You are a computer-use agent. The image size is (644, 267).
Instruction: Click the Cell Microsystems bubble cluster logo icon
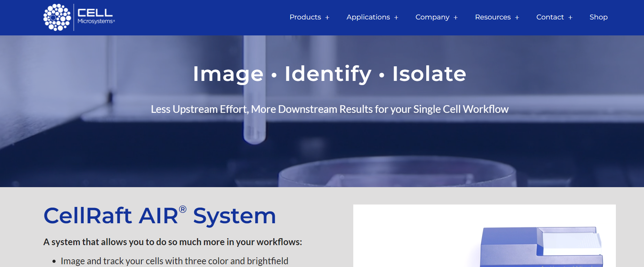coord(57,17)
